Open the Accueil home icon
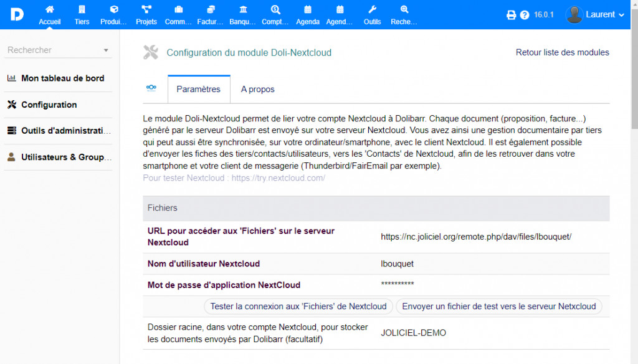 (x=50, y=9)
